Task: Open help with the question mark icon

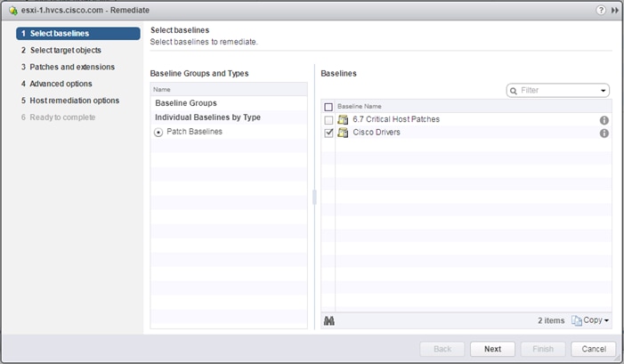Action: (601, 11)
